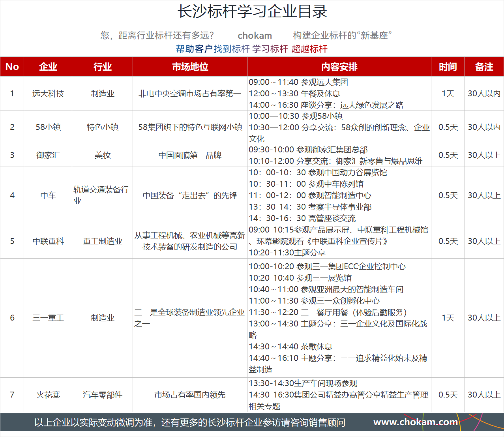Image resolution: width=504 pixels, height=437 pixels.
Task: Click the line 14：30-16：30 高管座谈交流
Action: coord(302,218)
